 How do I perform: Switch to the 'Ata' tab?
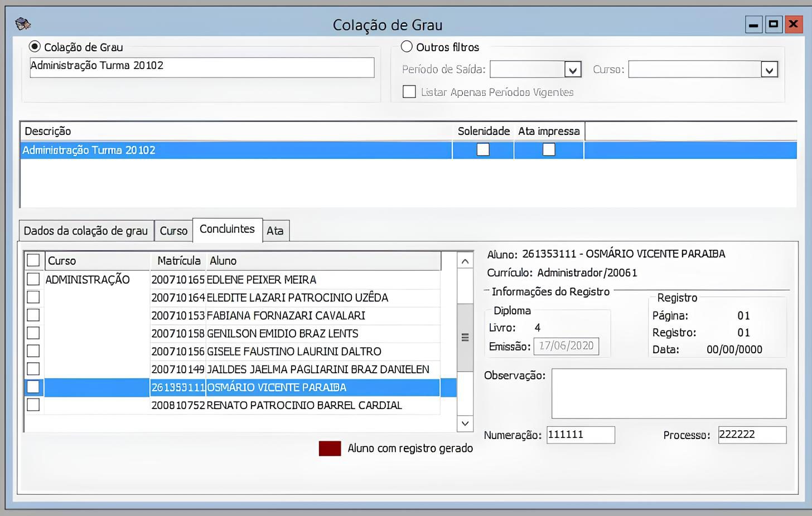coord(275,230)
